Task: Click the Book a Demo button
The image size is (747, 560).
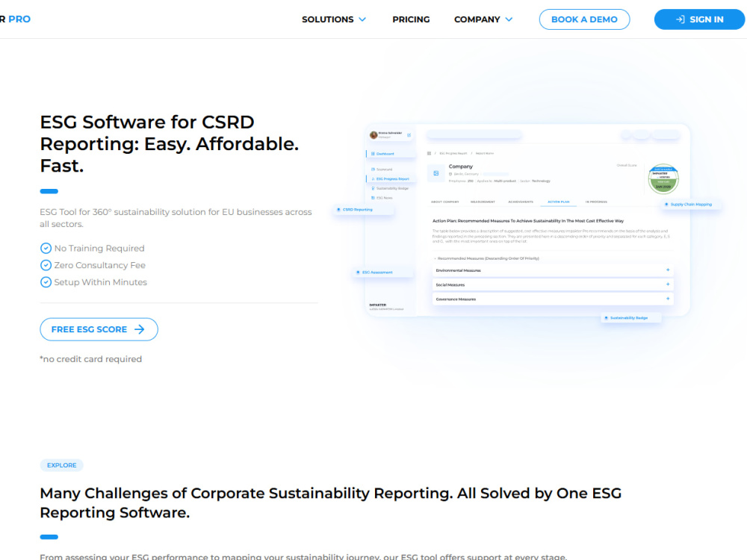Action: click(x=584, y=19)
